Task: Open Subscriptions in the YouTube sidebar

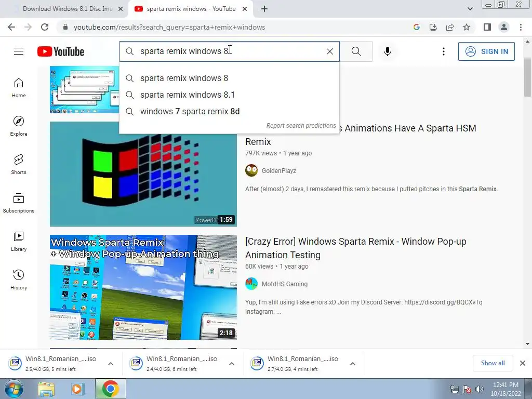Action: point(19,203)
